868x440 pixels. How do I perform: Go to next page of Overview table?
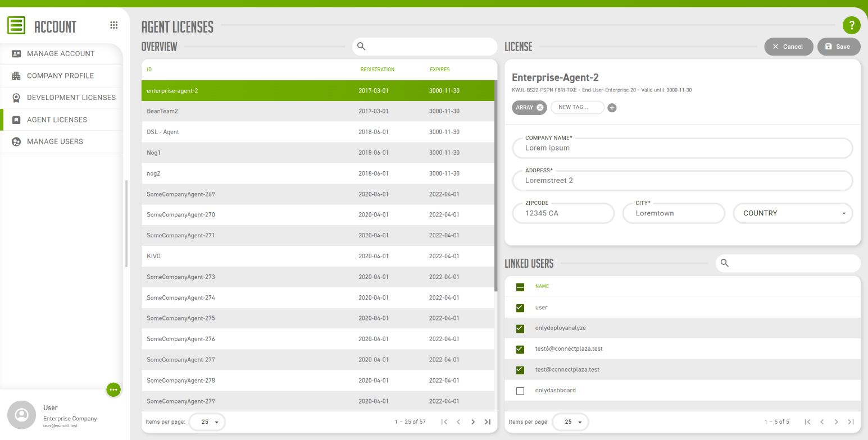coord(473,422)
